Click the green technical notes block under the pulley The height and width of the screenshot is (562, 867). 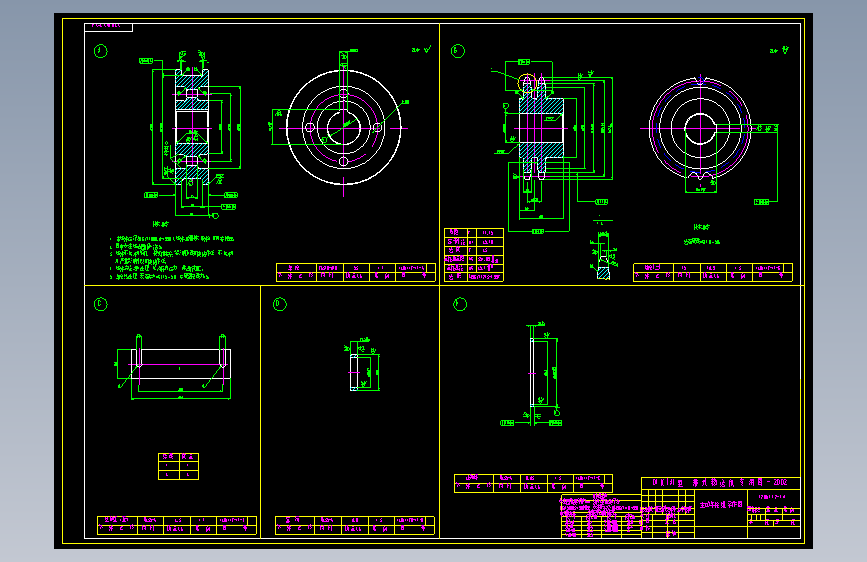172,257
